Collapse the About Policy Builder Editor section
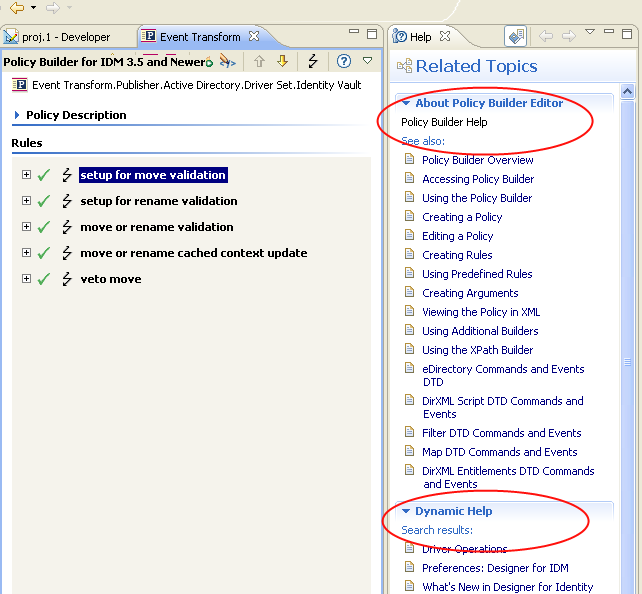 tap(406, 103)
